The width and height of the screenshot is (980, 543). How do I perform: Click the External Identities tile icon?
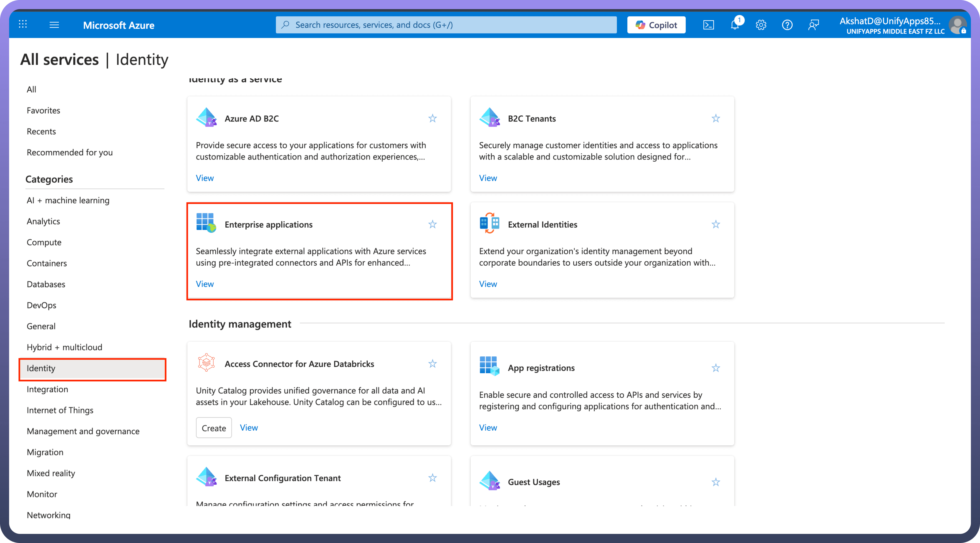pos(489,223)
